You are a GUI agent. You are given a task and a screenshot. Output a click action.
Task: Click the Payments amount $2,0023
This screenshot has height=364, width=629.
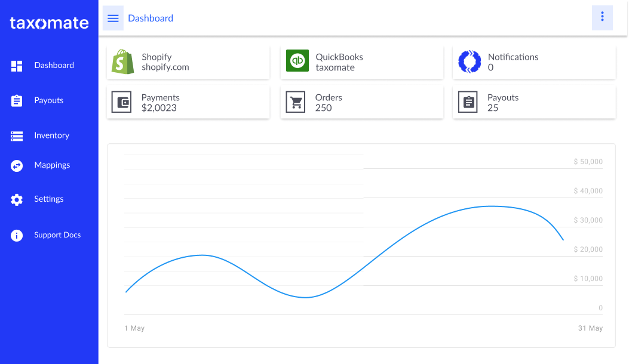pos(159,108)
